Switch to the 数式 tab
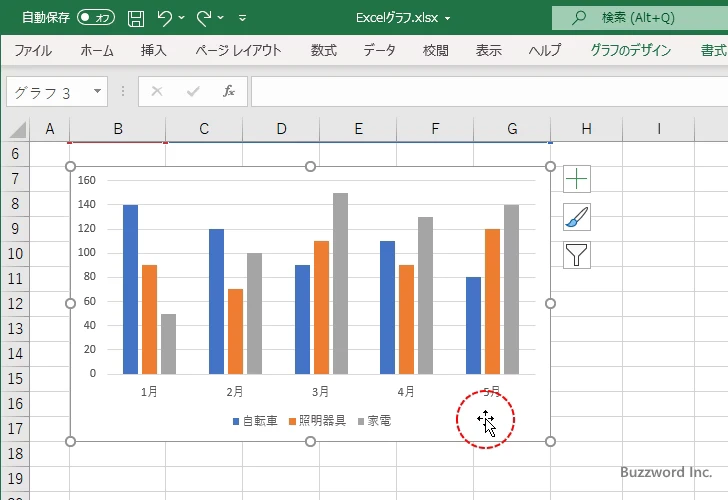Viewport: 728px width, 500px height. click(x=324, y=50)
